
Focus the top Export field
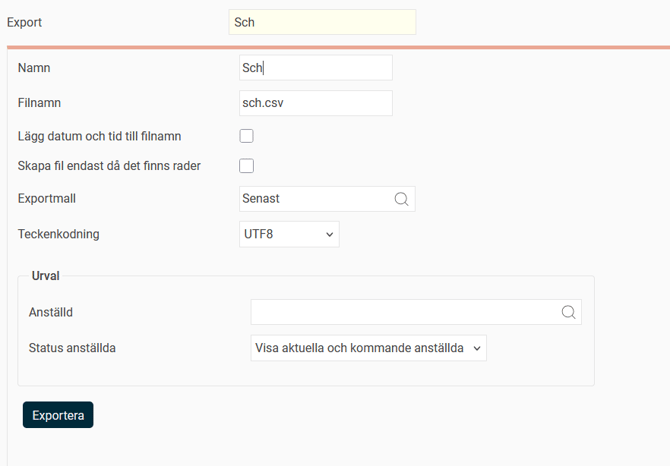(322, 22)
